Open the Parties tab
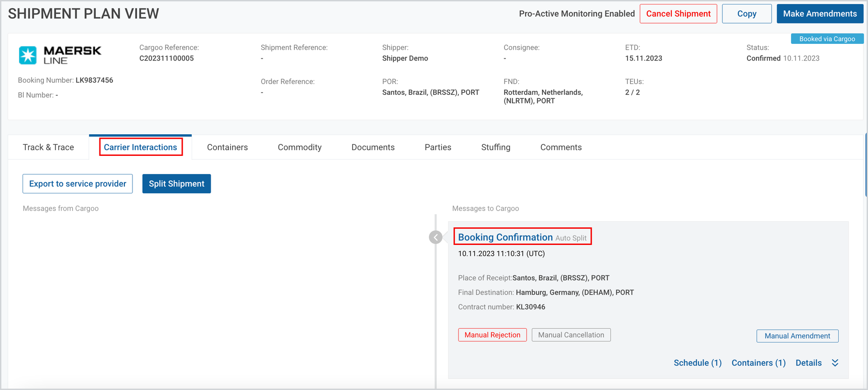 (x=438, y=147)
